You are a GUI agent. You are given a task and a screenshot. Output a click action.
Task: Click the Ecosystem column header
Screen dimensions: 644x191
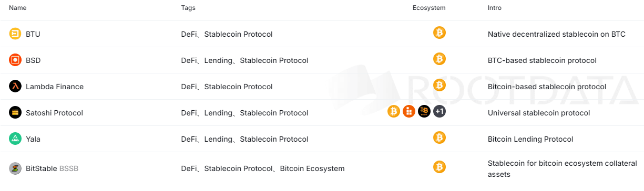pyautogui.click(x=429, y=8)
